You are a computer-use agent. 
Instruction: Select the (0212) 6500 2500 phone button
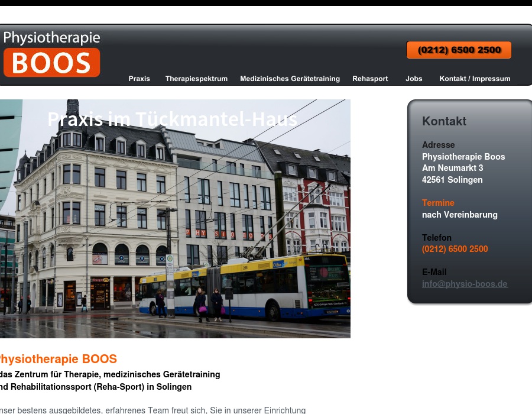click(458, 50)
